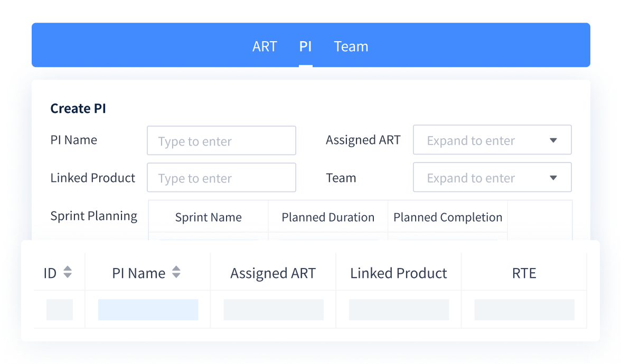621x364 pixels.
Task: Sort table by ID column arrows
Action: [67, 272]
